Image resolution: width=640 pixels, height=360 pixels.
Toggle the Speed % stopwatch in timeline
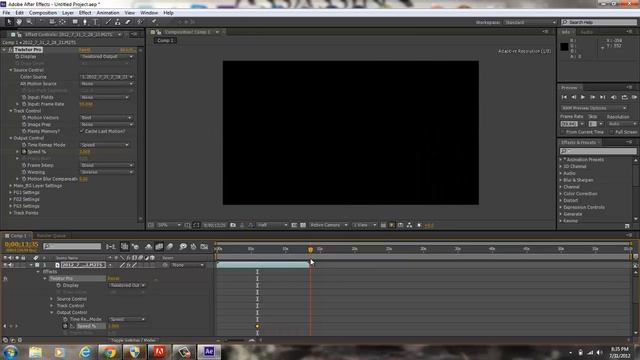coord(65,326)
